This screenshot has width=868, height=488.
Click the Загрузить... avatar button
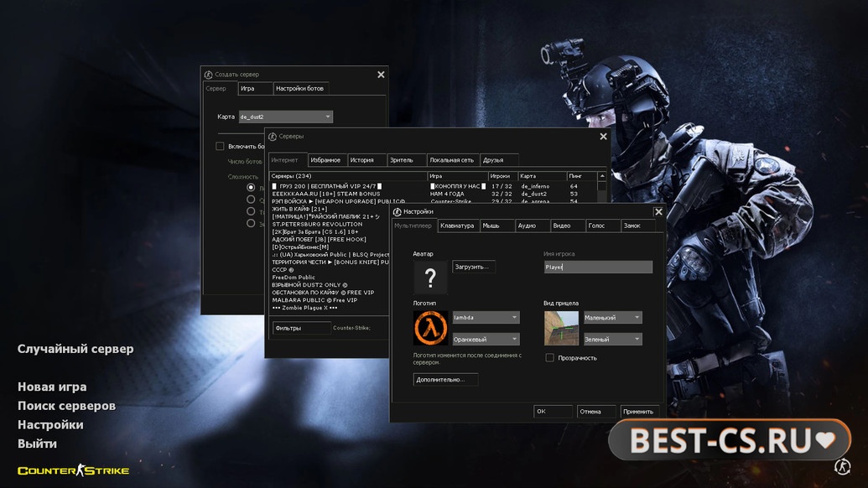click(473, 267)
